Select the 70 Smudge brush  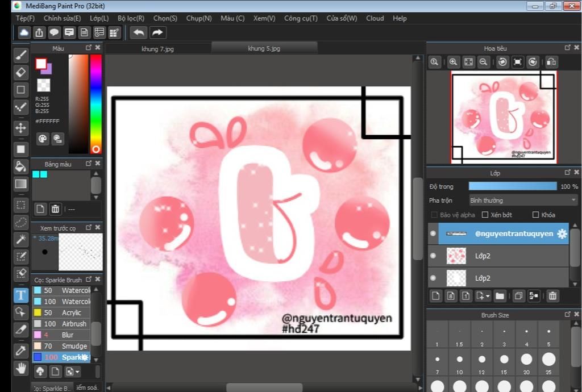pos(61,346)
